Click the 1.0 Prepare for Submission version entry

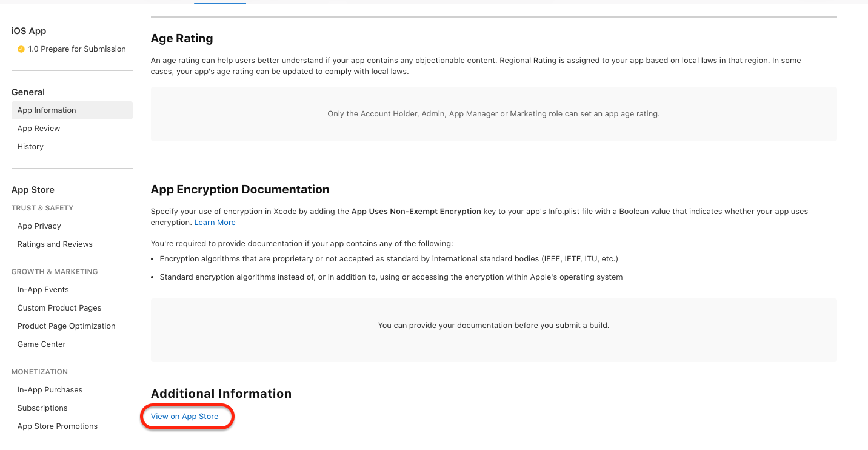point(77,49)
